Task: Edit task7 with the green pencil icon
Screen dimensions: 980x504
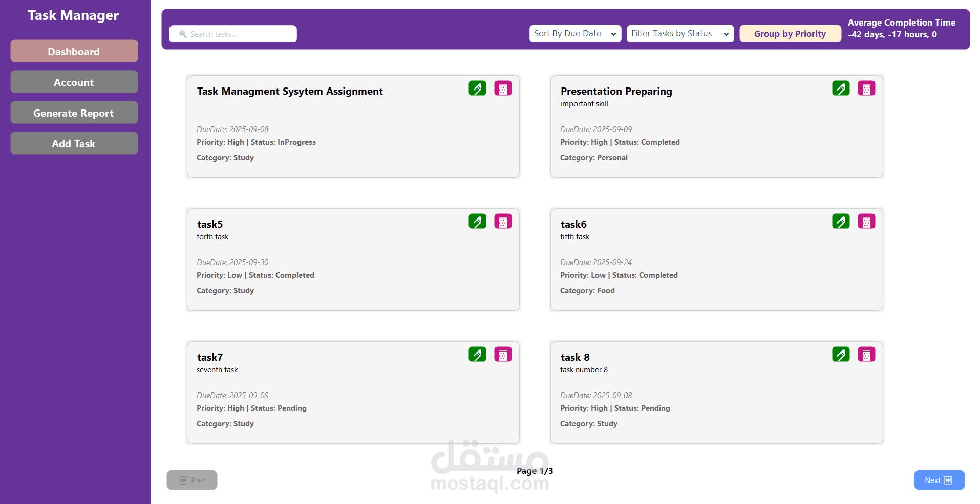Action: tap(477, 354)
